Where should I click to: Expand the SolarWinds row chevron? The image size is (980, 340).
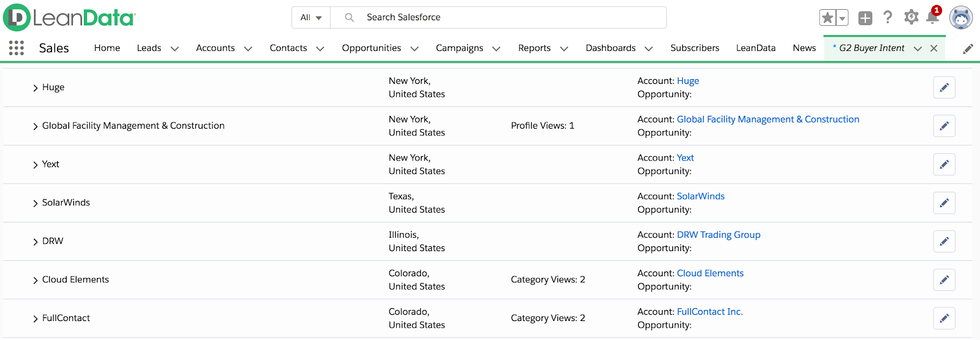[x=35, y=203]
